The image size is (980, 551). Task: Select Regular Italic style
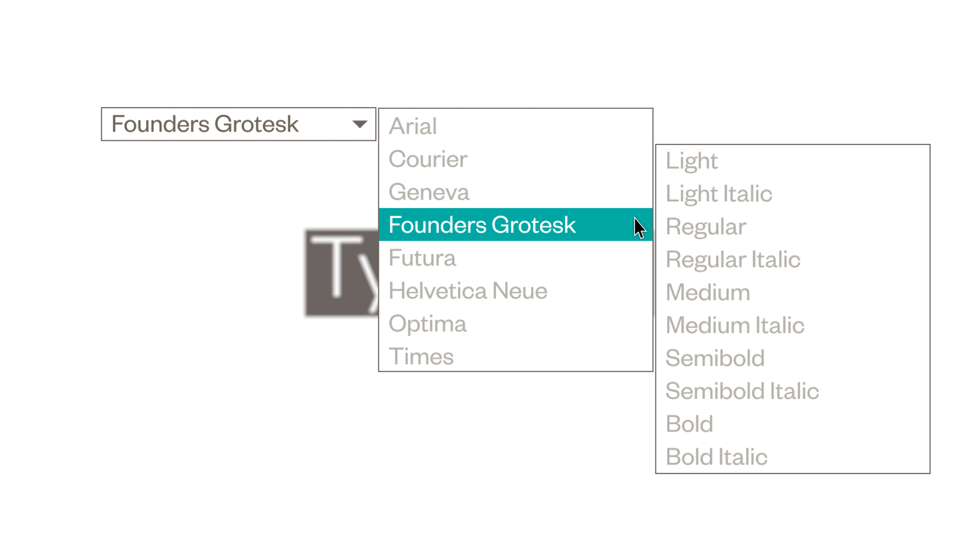point(793,260)
